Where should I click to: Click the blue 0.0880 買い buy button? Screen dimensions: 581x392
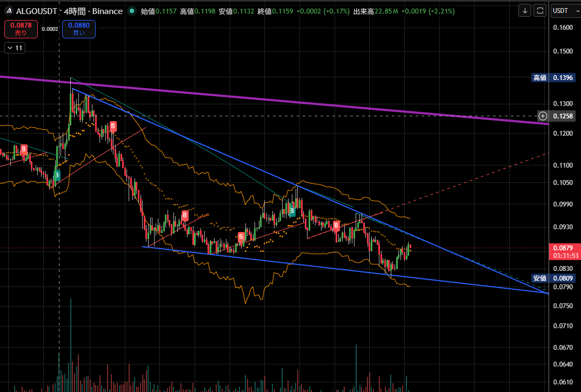[x=78, y=29]
